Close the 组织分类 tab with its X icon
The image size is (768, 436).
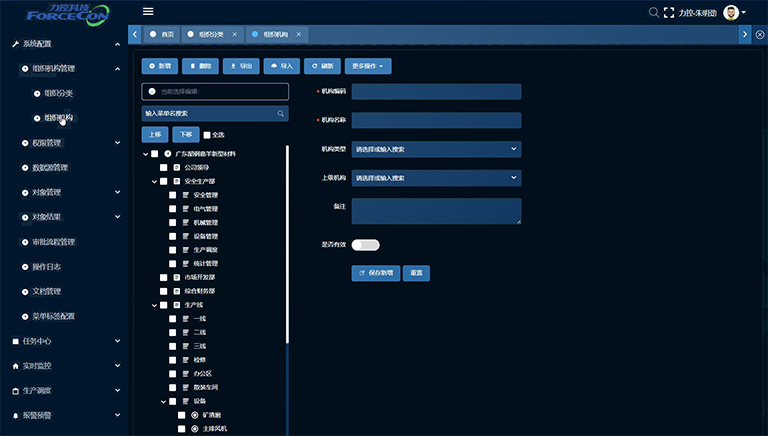(x=235, y=34)
